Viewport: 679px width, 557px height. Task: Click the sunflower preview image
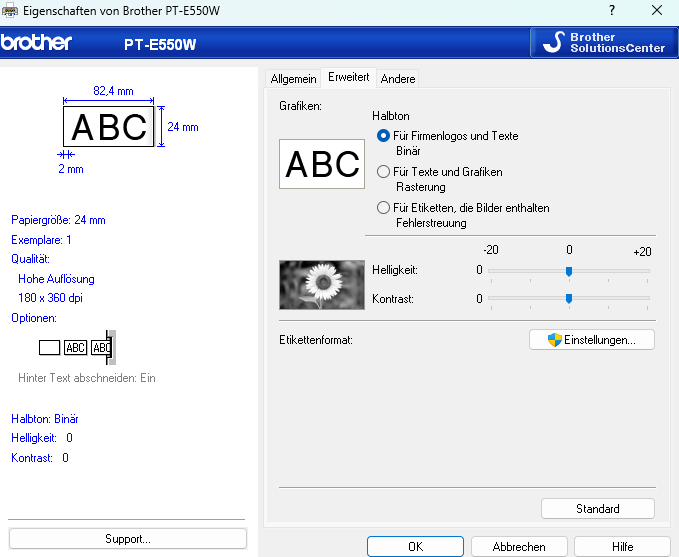321,285
